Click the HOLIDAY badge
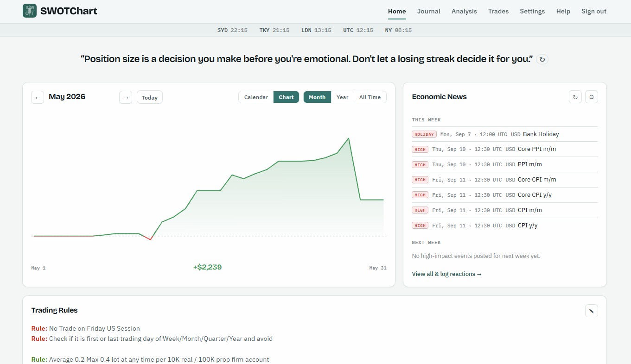This screenshot has height=364, width=631. 425,134
